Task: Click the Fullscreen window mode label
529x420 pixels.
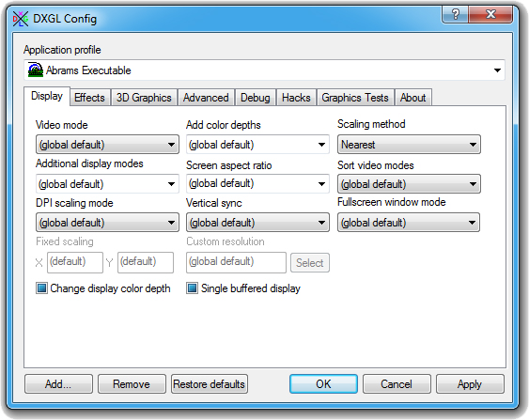Action: 392,202
